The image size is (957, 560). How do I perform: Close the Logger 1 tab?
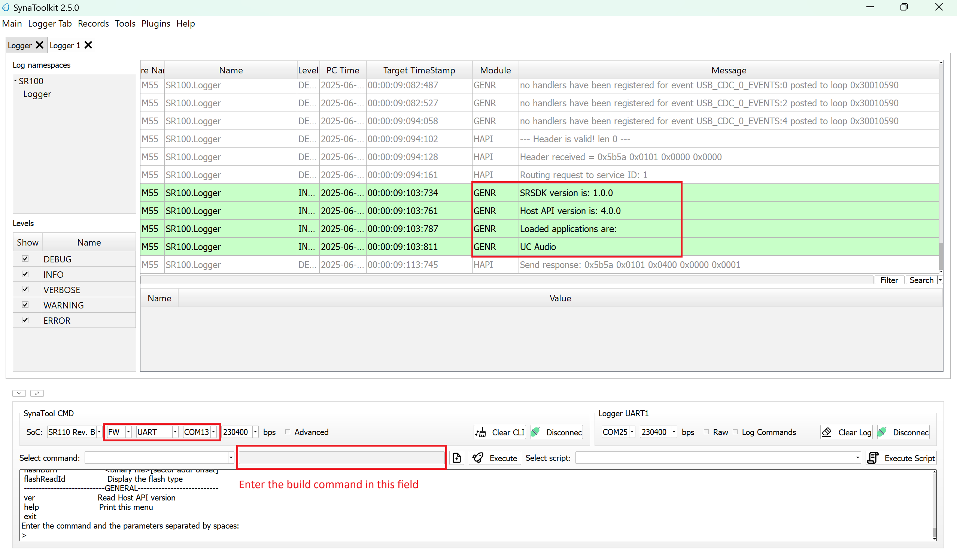point(88,45)
